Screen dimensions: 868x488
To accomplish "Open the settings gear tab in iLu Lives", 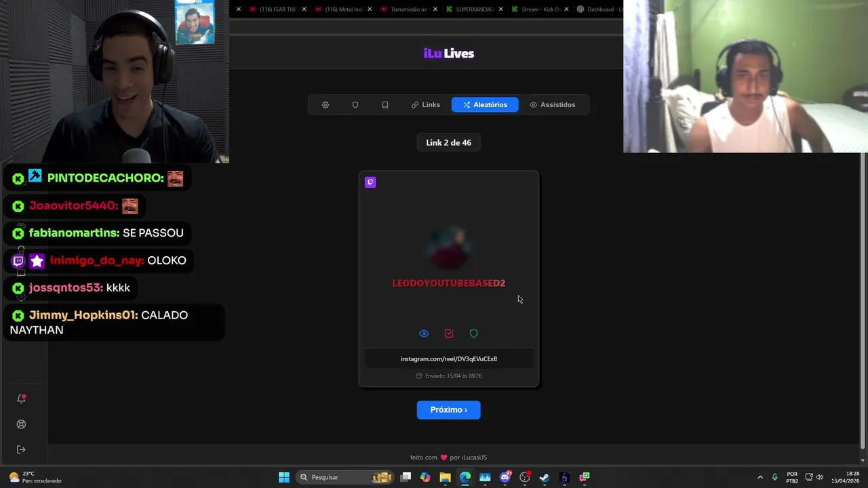I will [325, 105].
